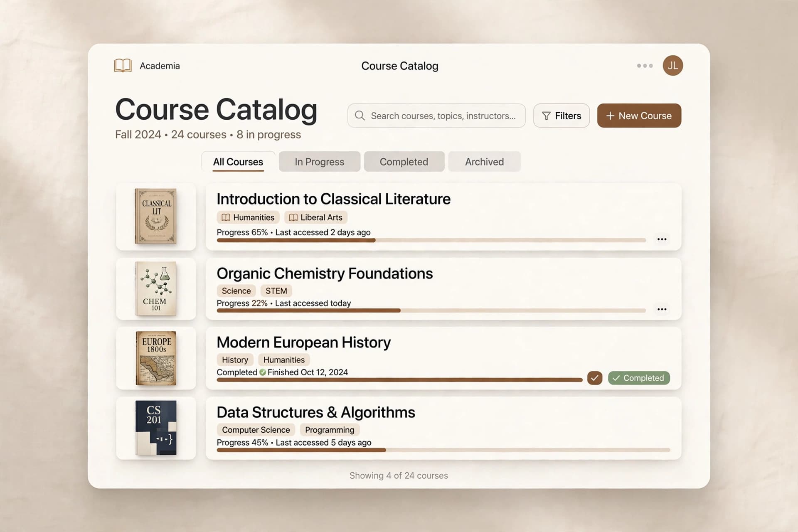This screenshot has height=532, width=798.
Task: Click the Humanities tag on Modern European History
Action: point(284,360)
